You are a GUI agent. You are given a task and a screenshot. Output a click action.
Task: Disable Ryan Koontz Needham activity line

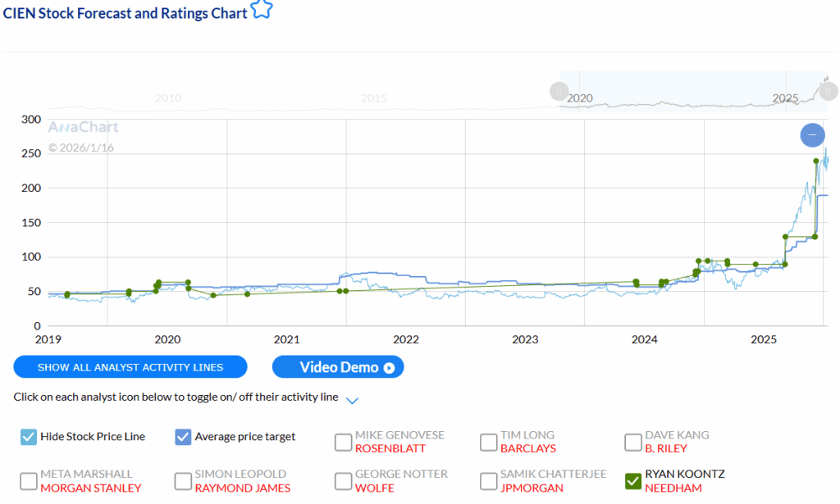pos(633,481)
